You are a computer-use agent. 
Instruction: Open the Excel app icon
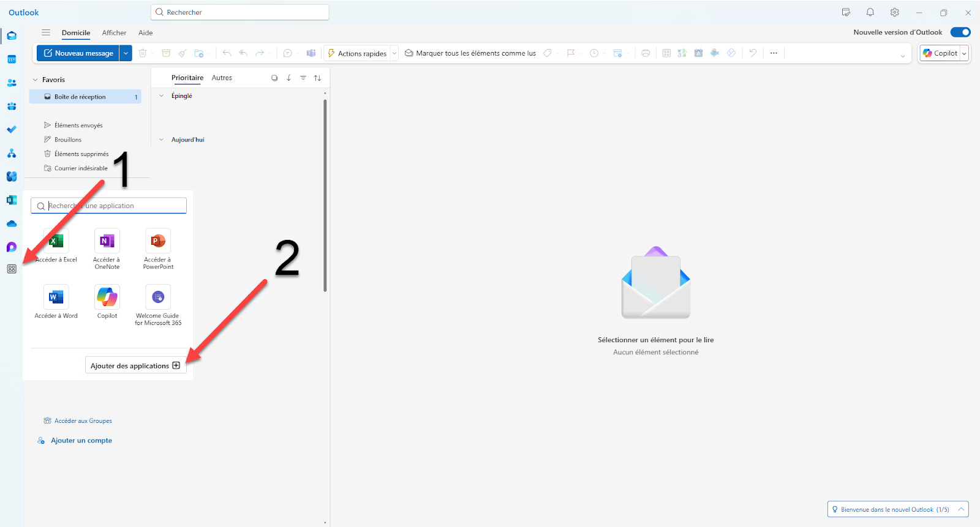point(56,242)
